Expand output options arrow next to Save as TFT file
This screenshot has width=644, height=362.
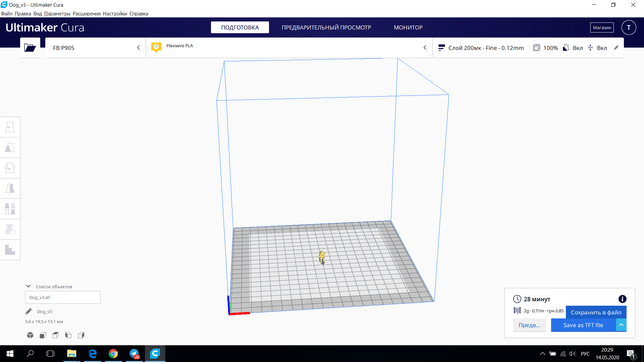pyautogui.click(x=621, y=325)
